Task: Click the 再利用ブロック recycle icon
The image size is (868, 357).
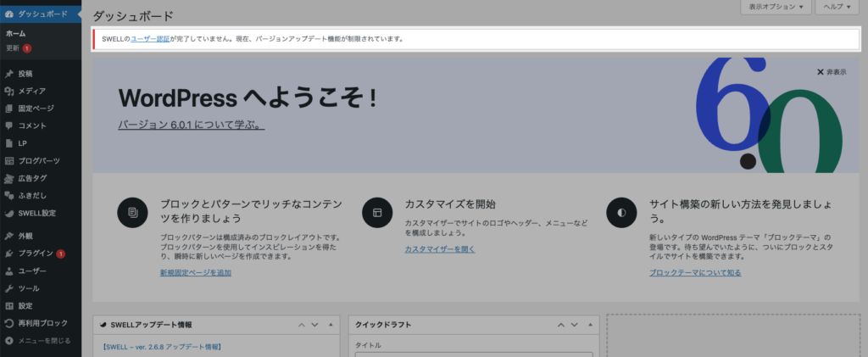Action: pyautogui.click(x=8, y=323)
